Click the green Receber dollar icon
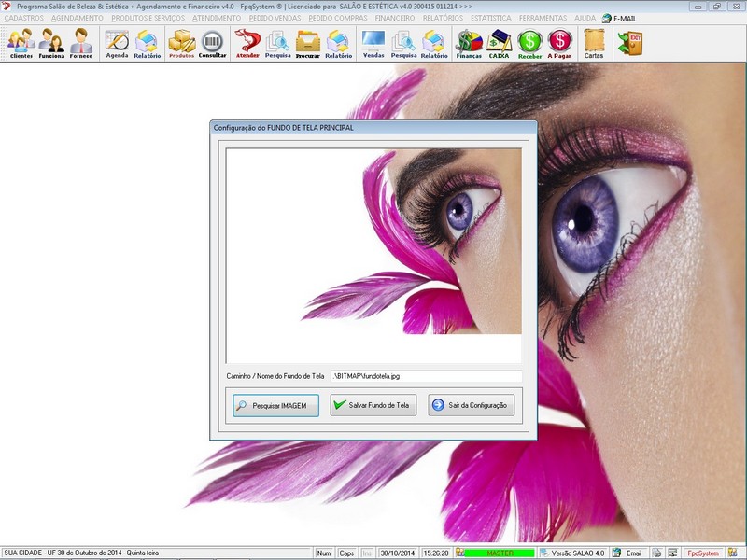The height and width of the screenshot is (560, 747). [x=529, y=43]
